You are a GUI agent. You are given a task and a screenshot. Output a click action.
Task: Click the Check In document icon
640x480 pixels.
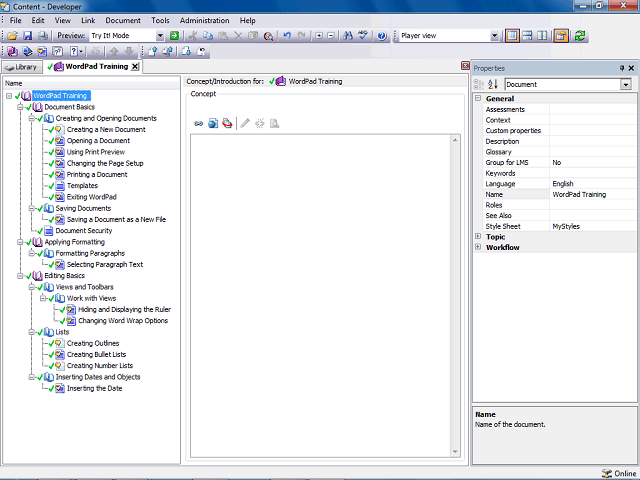click(153, 51)
